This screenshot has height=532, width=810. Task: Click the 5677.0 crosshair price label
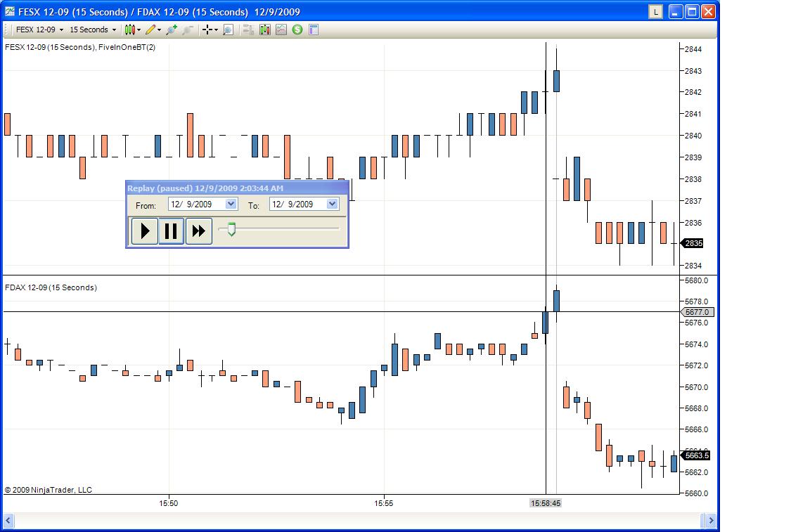click(697, 312)
